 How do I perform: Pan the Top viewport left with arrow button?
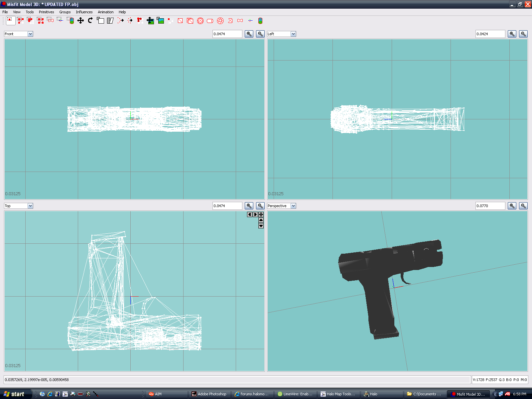click(250, 214)
